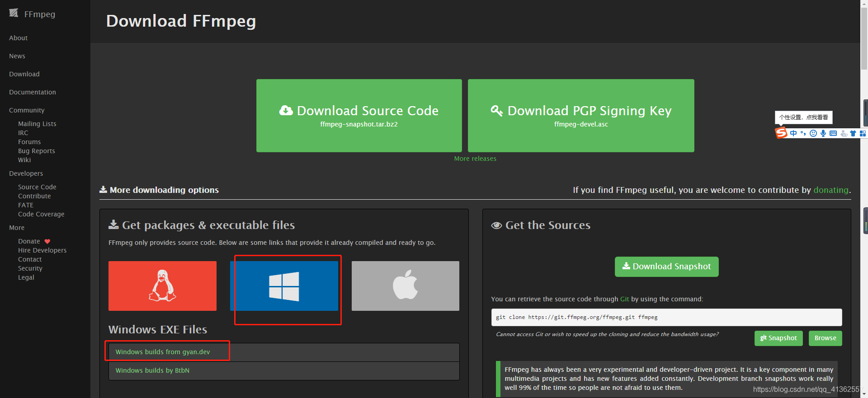Open Source Code under Developers
Image resolution: width=868 pixels, height=398 pixels.
click(37, 187)
